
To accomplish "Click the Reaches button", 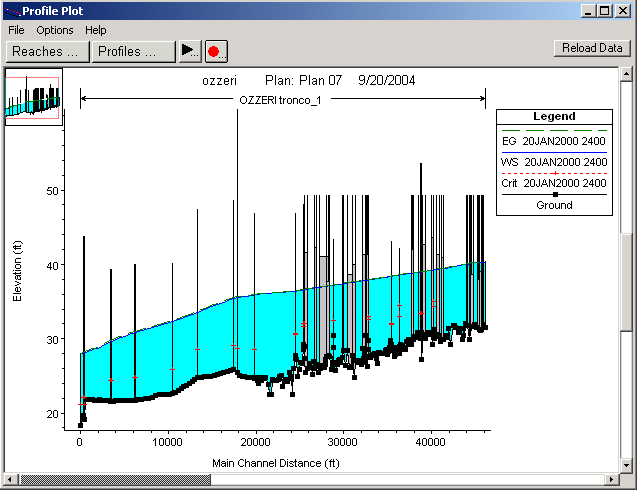I will click(x=48, y=52).
